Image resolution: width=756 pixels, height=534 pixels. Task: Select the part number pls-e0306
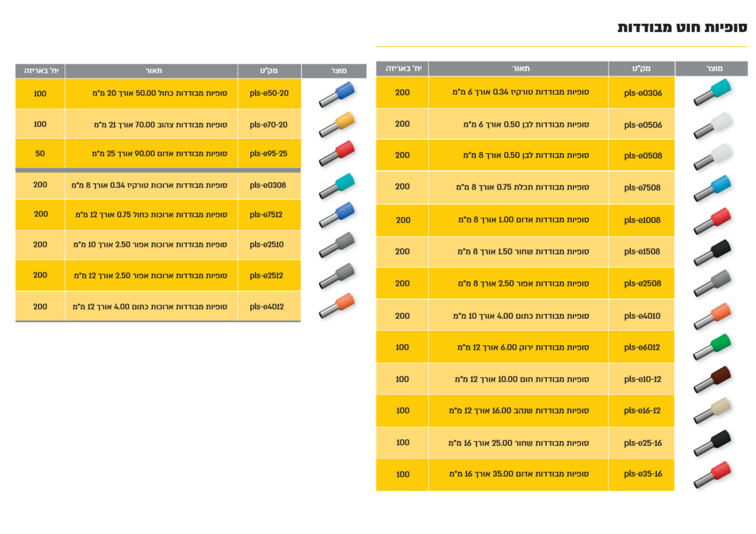click(643, 93)
